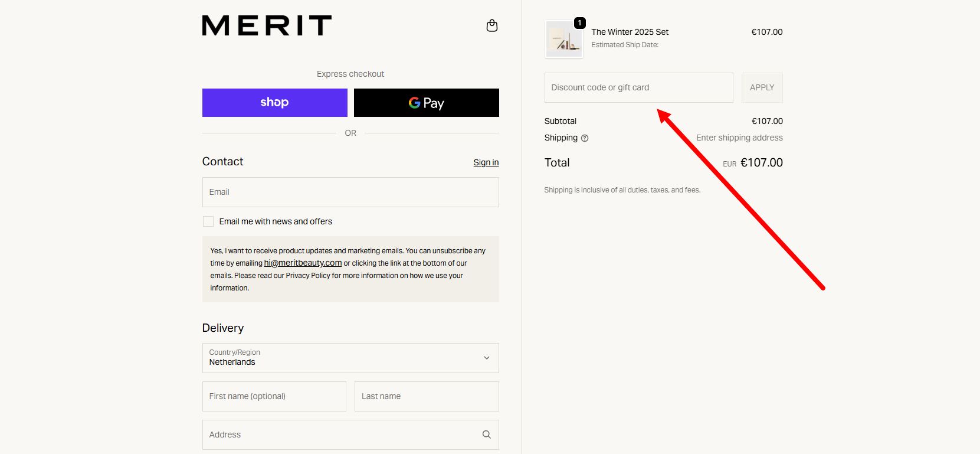Click the Delivery section heading
The height and width of the screenshot is (454, 980).
(x=223, y=328)
